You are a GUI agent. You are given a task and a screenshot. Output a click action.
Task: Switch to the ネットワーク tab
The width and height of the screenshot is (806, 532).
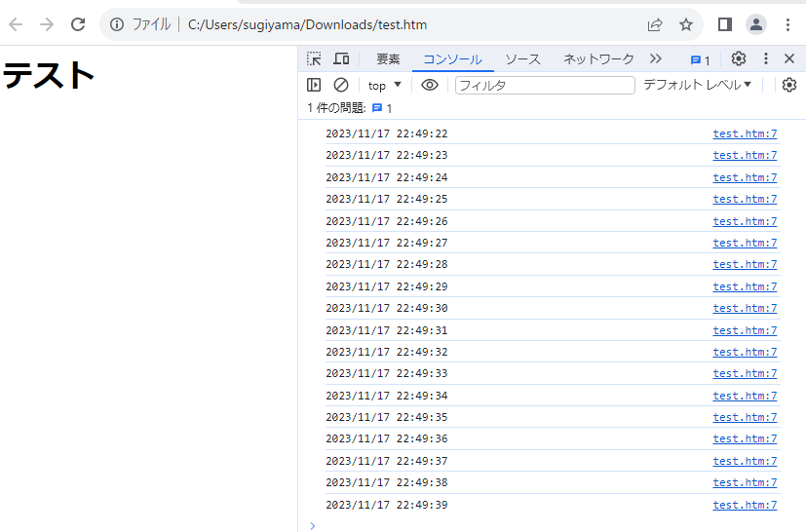598,59
